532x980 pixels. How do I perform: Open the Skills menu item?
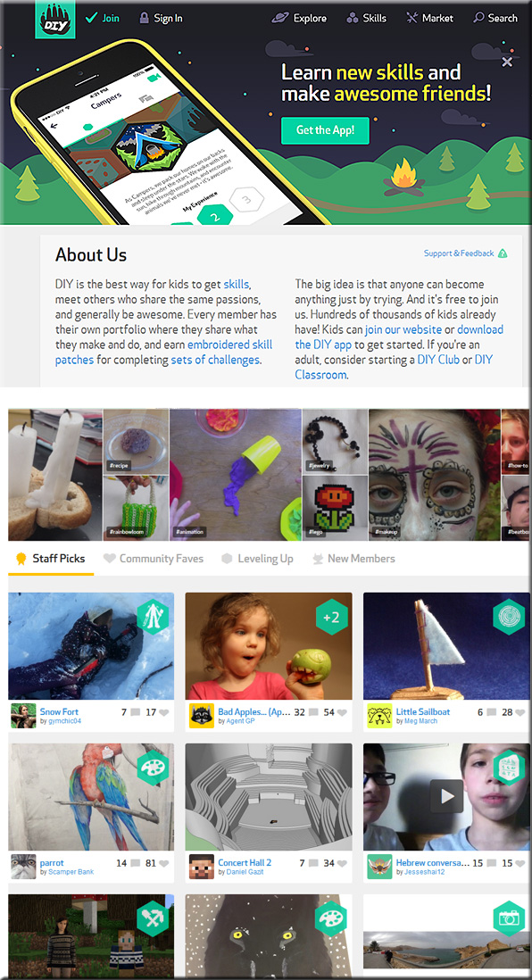click(x=366, y=18)
